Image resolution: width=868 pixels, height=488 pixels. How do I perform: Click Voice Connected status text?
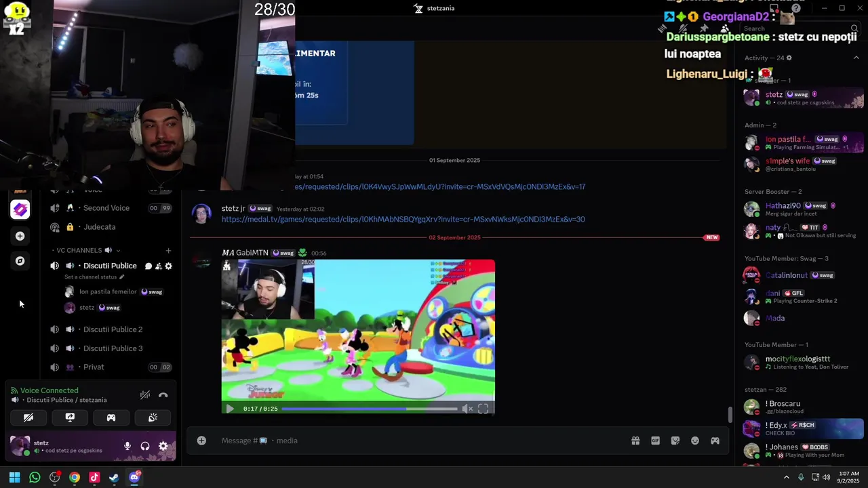pyautogui.click(x=49, y=390)
